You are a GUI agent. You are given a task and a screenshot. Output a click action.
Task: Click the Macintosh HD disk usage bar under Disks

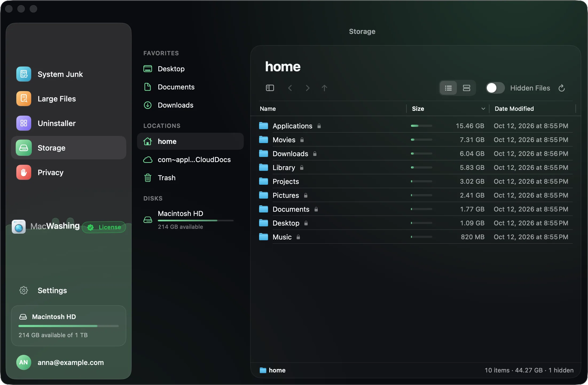[x=195, y=221]
